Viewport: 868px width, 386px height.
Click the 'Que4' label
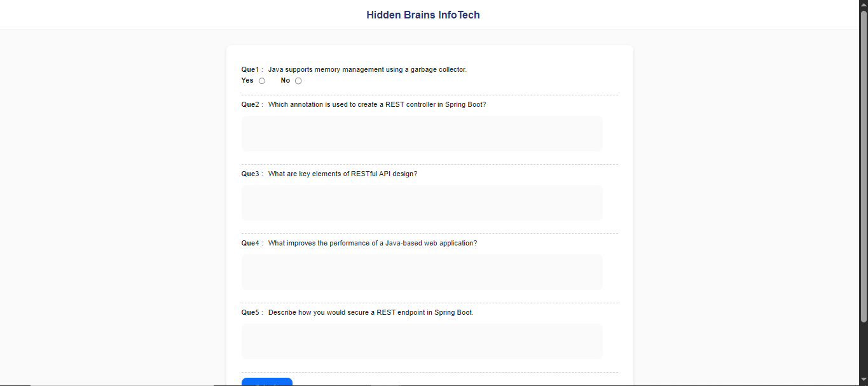[251, 243]
